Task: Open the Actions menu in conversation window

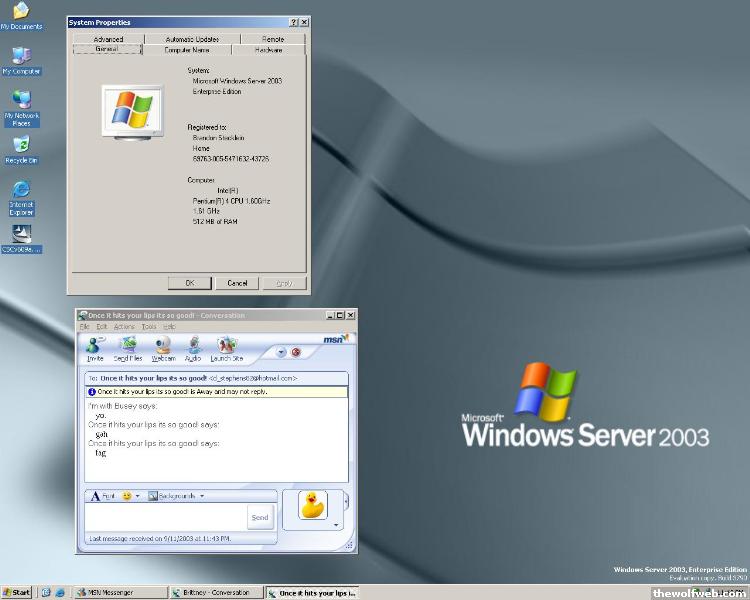Action: point(124,327)
